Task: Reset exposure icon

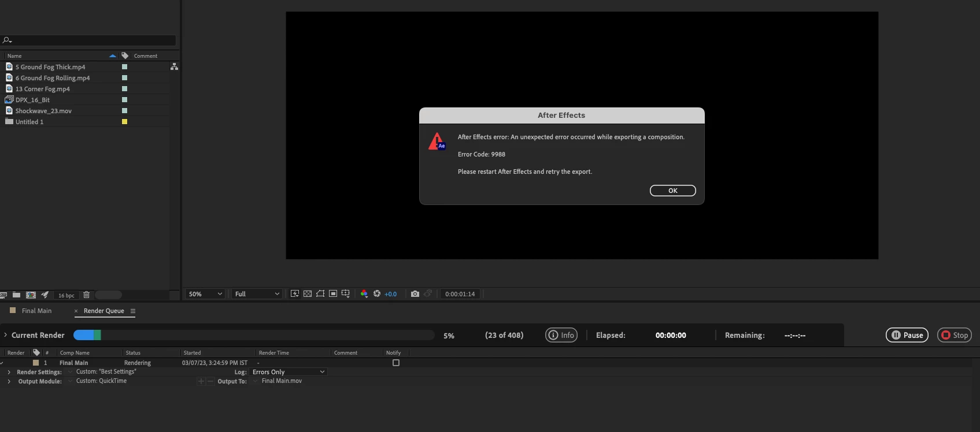Action: (x=376, y=293)
